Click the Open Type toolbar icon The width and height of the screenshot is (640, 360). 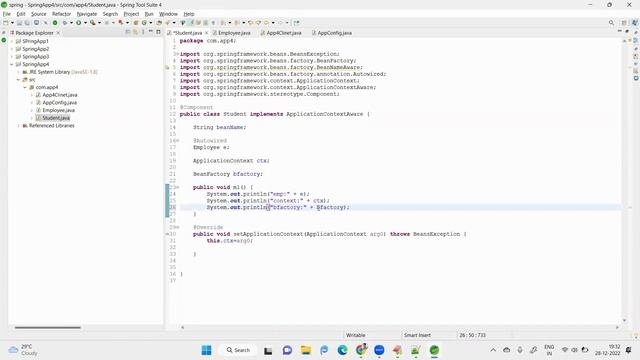point(159,23)
